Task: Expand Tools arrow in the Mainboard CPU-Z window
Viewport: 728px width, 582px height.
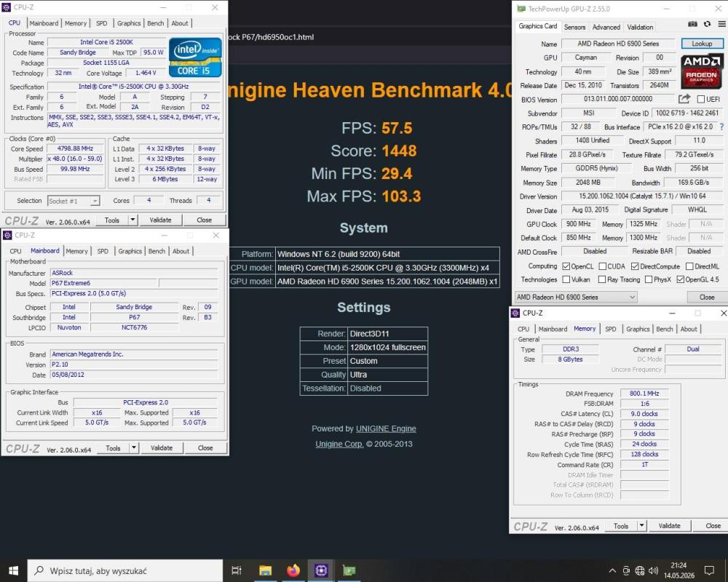Action: tap(134, 448)
